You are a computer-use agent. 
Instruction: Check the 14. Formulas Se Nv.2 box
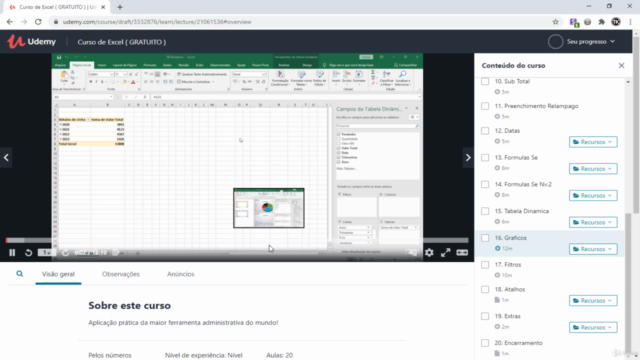pyautogui.click(x=485, y=184)
